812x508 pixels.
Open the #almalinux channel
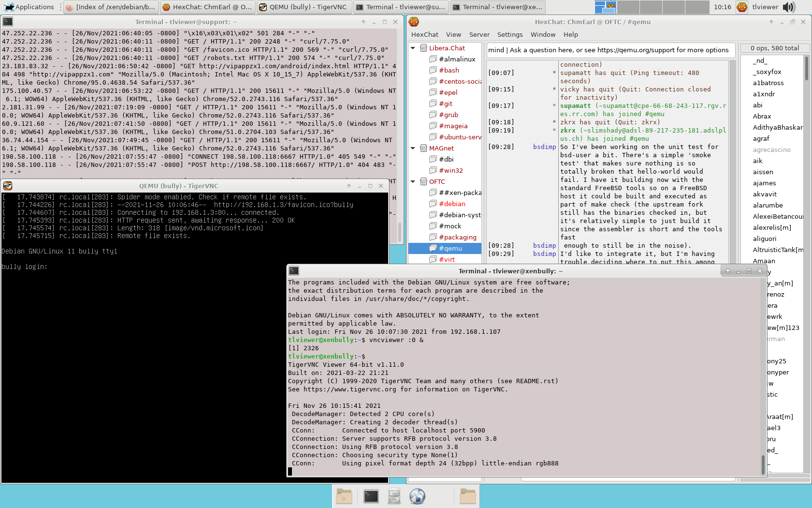457,59
